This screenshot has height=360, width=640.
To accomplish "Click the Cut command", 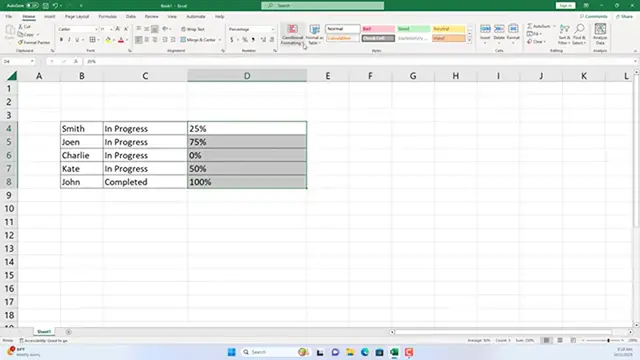I will (x=24, y=27).
